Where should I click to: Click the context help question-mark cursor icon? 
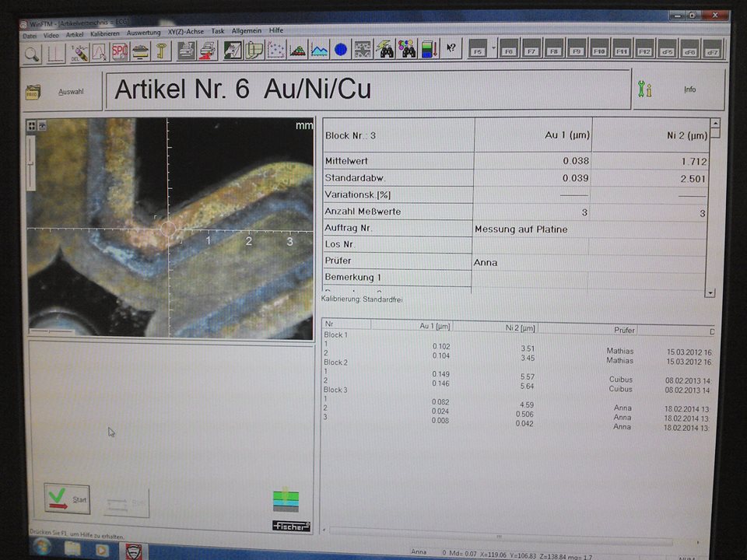click(451, 48)
